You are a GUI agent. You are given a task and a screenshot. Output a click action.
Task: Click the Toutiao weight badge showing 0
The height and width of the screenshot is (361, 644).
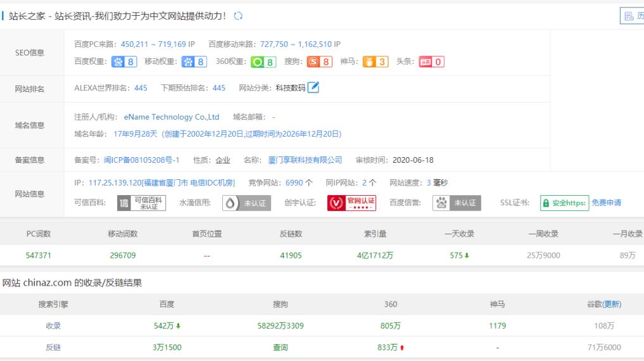(431, 61)
